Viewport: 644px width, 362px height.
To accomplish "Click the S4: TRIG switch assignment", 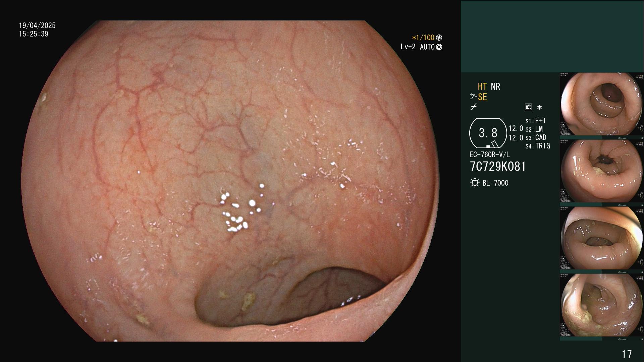I will click(538, 146).
